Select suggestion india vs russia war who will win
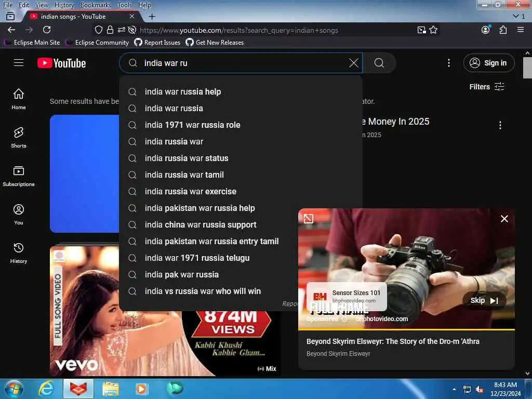 [208, 291]
